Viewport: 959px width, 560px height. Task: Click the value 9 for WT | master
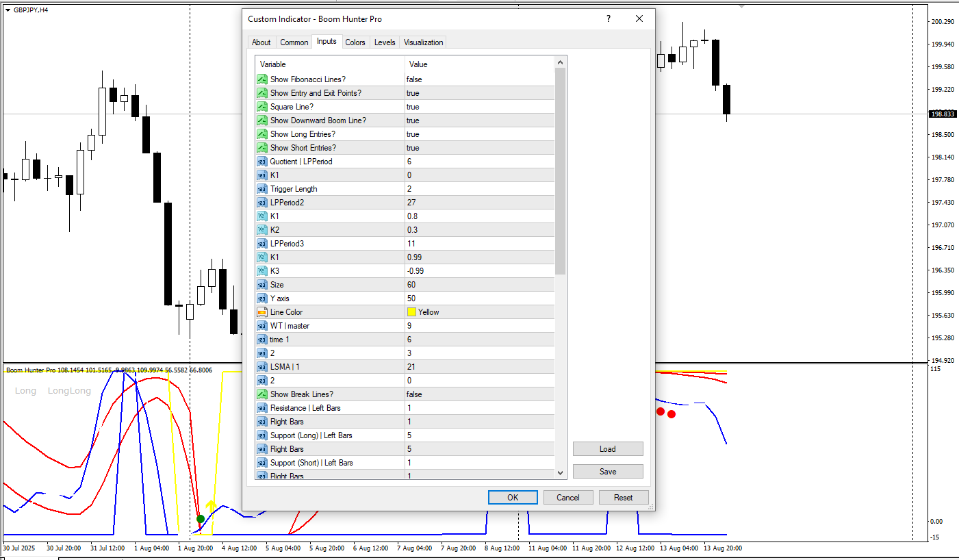(409, 326)
